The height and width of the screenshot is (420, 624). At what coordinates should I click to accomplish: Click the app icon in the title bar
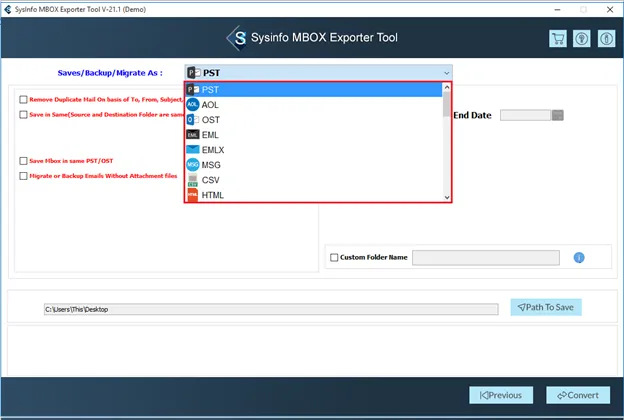coord(8,9)
